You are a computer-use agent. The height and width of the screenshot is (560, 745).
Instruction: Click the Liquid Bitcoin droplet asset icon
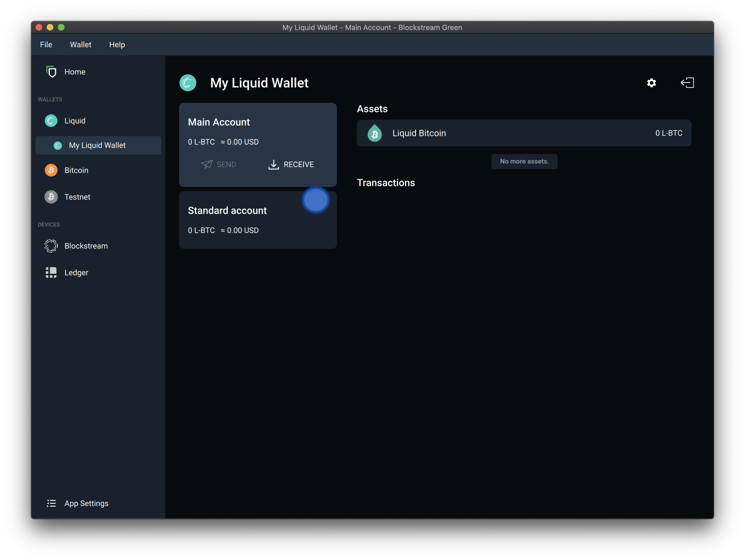[374, 133]
